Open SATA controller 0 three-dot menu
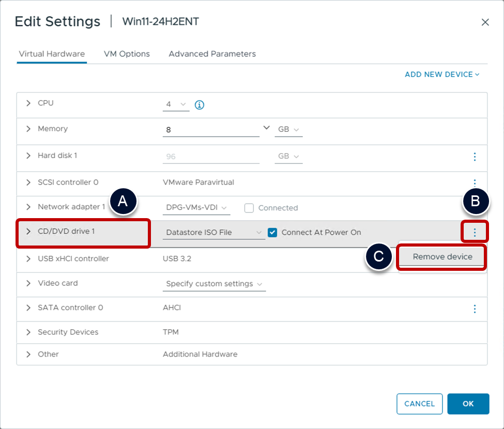 pos(475,309)
